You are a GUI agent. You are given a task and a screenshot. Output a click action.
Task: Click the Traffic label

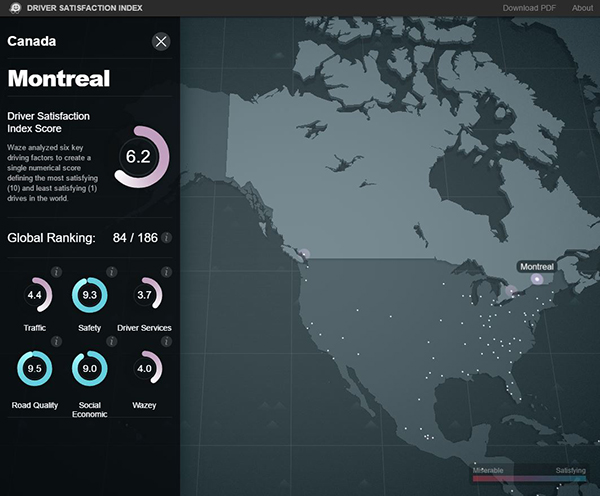click(35, 328)
